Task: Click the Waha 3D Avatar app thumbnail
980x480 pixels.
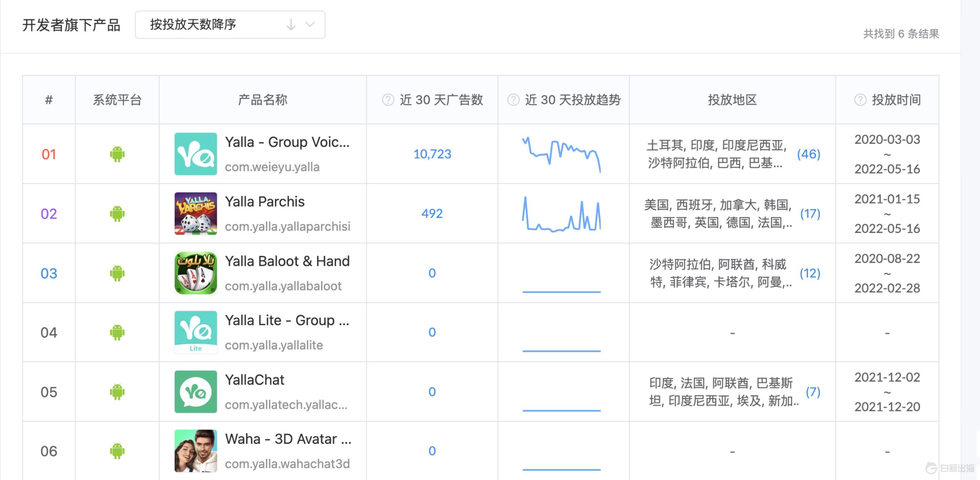Action: click(x=196, y=451)
